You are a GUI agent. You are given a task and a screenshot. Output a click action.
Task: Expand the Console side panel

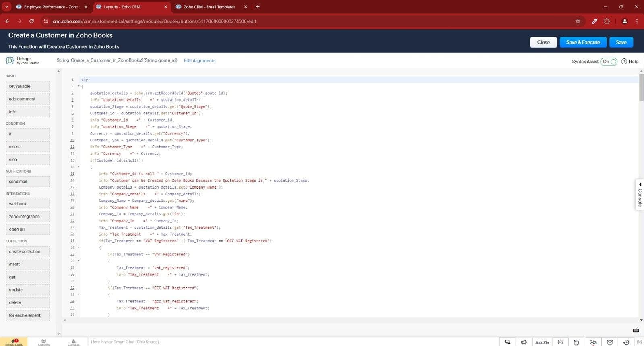[640, 194]
